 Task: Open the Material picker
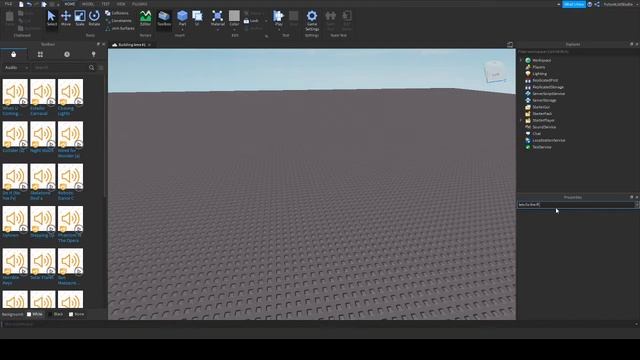point(218,17)
